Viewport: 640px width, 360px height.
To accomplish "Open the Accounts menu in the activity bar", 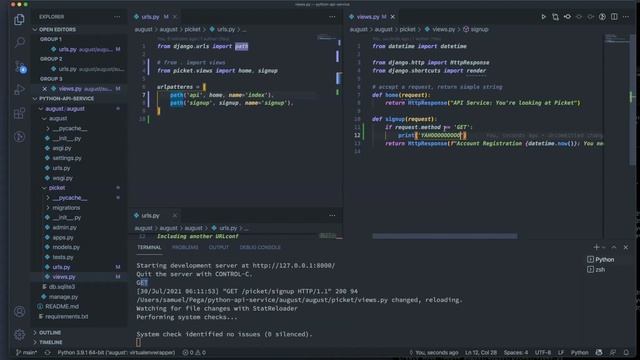I will (19, 311).
